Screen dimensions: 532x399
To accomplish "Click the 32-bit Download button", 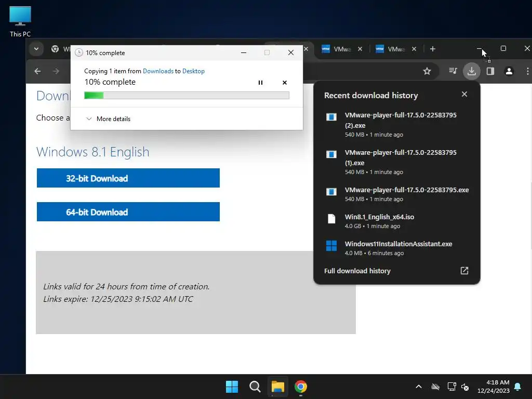I will pos(128,178).
